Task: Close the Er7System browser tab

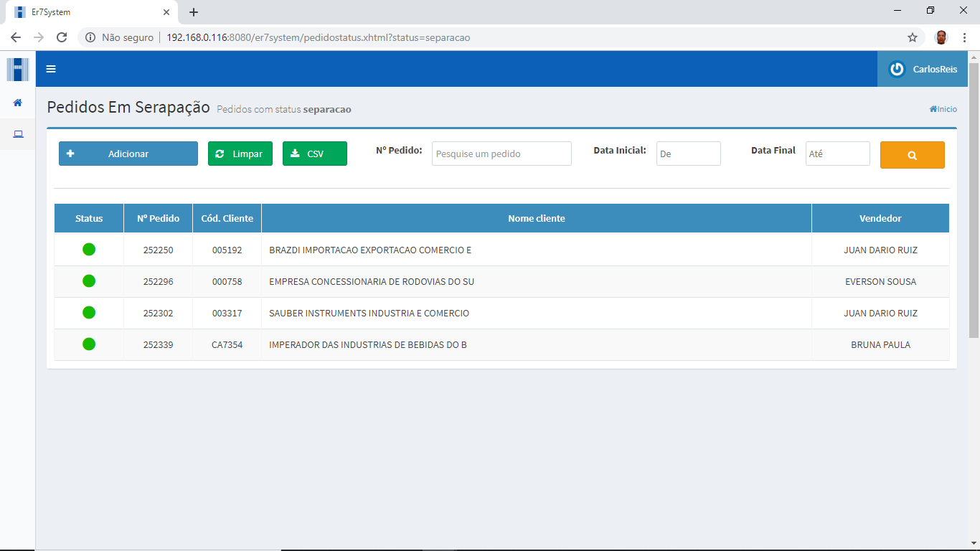Action: pos(166,12)
